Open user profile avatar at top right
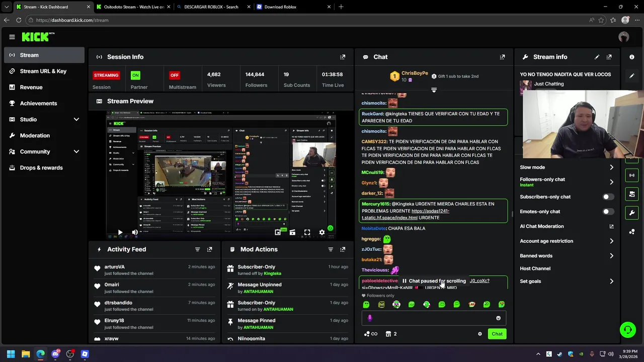This screenshot has width=644, height=362. (624, 37)
